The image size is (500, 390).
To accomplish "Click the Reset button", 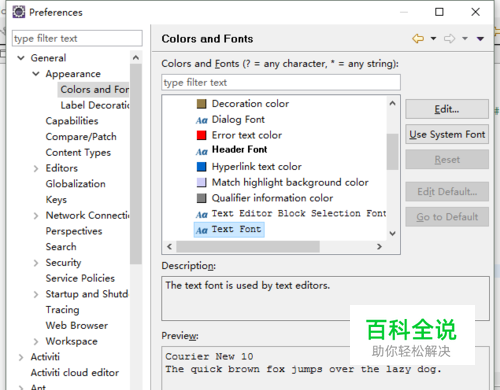I will point(447,160).
